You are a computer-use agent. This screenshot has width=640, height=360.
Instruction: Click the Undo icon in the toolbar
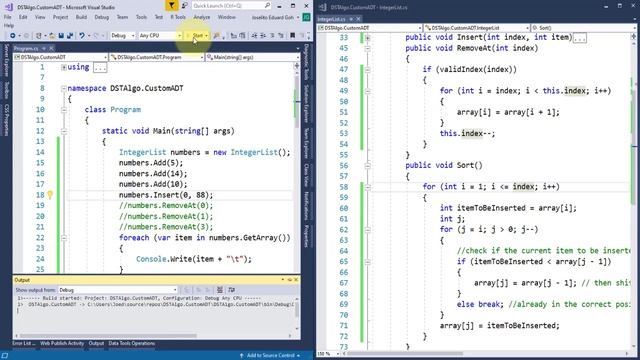tap(82, 36)
